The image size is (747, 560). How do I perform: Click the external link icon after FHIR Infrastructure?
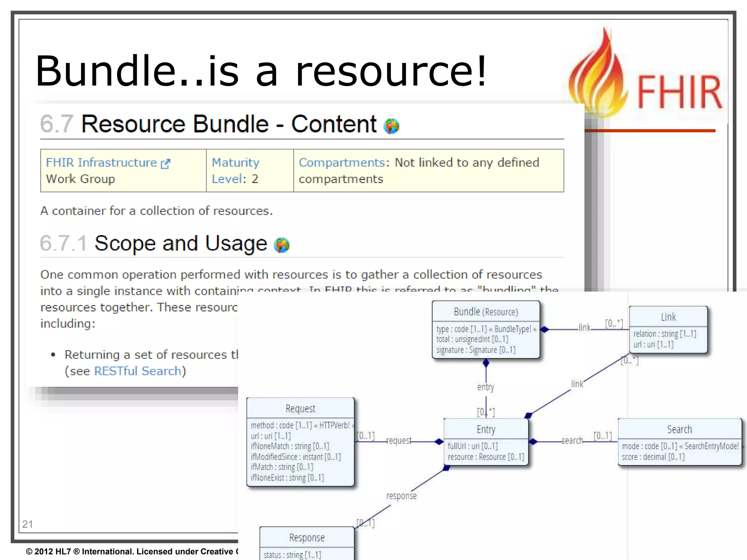(x=165, y=164)
